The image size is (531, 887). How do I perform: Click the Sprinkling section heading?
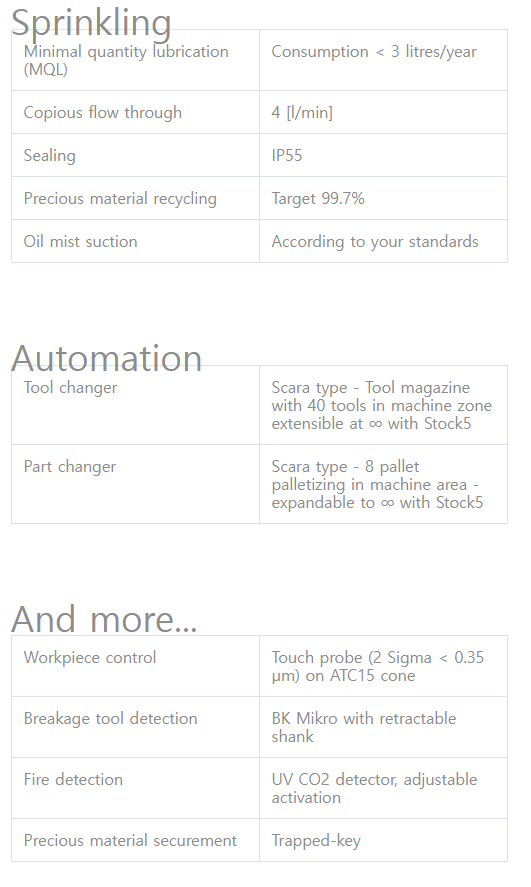point(91,23)
